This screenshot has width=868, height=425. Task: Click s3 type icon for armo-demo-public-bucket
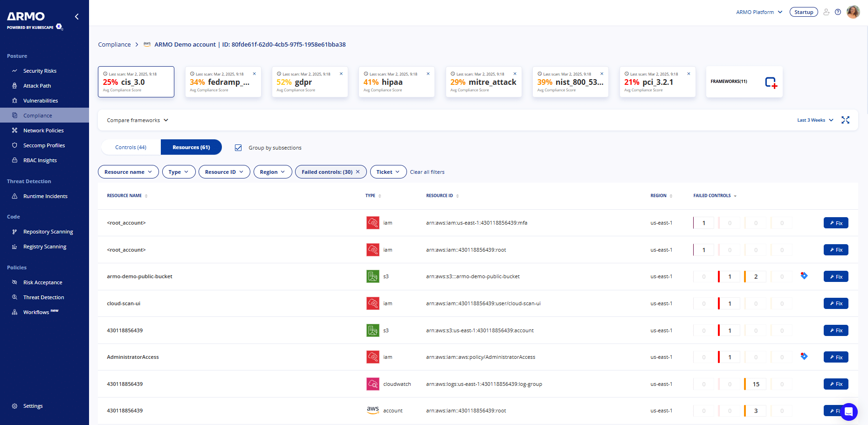(372, 276)
